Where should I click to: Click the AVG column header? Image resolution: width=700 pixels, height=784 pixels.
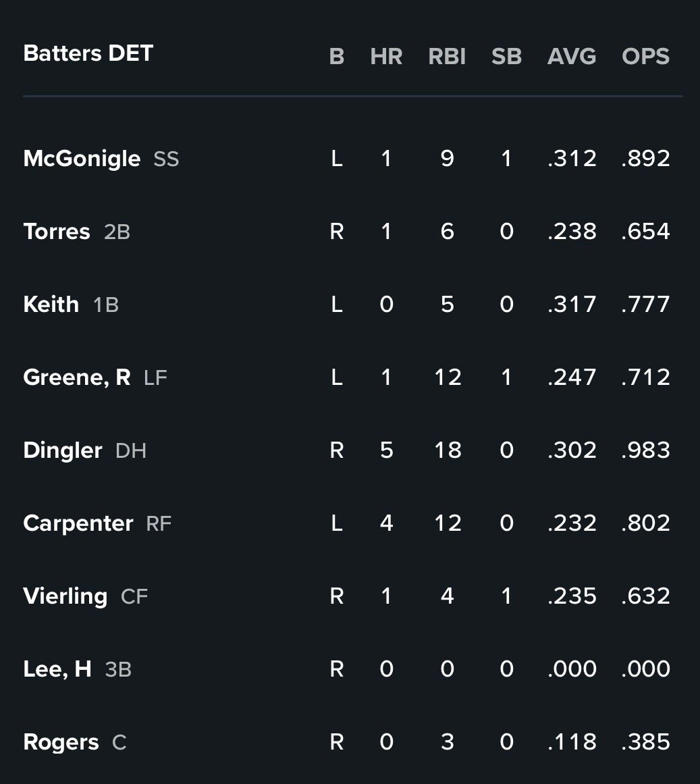572,57
